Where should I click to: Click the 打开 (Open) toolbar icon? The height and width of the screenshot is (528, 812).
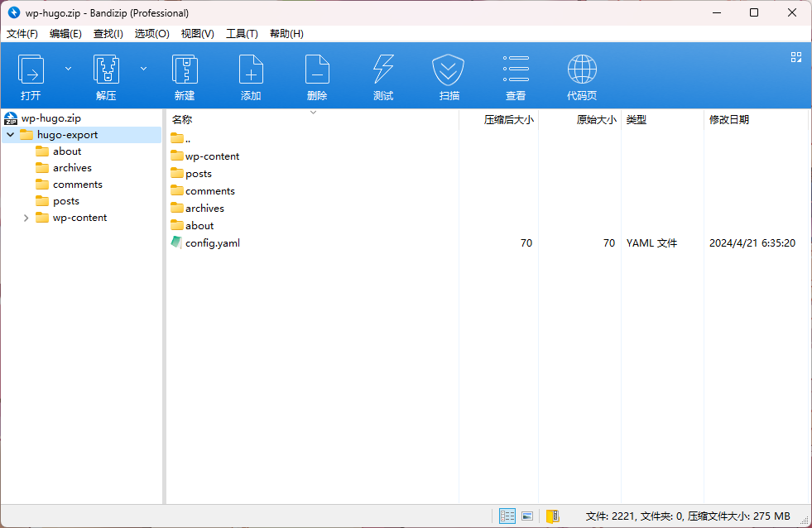pyautogui.click(x=31, y=71)
